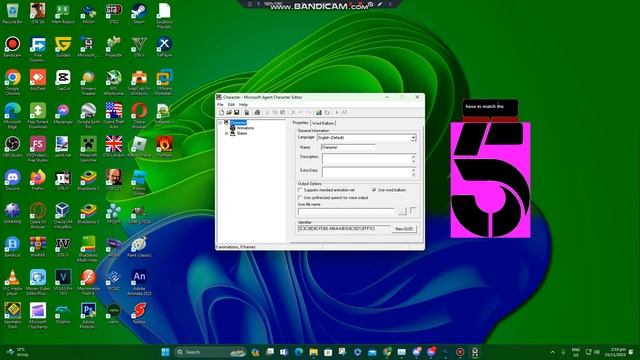Screen dimensions: 640x360
Task: Launch Adobe Animate desktop shortcut
Action: click(139, 282)
